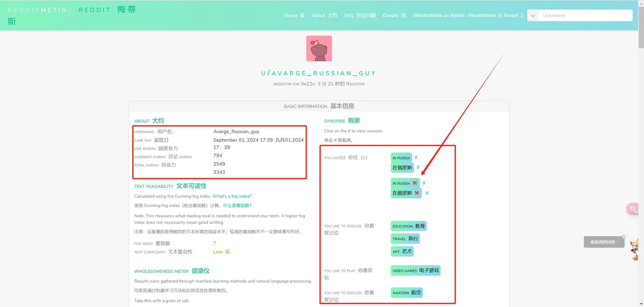
Task: Click the karma value 3343
Action: [219, 172]
